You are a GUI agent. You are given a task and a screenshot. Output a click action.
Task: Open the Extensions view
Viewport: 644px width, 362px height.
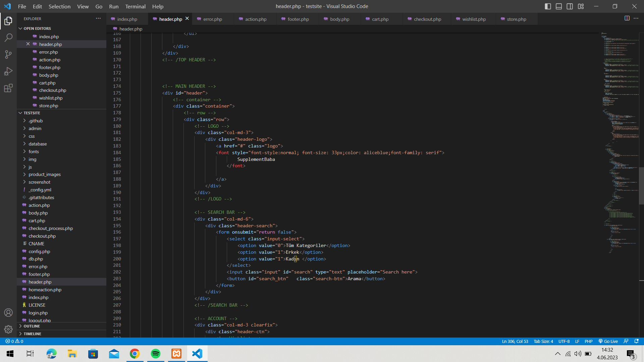point(8,88)
